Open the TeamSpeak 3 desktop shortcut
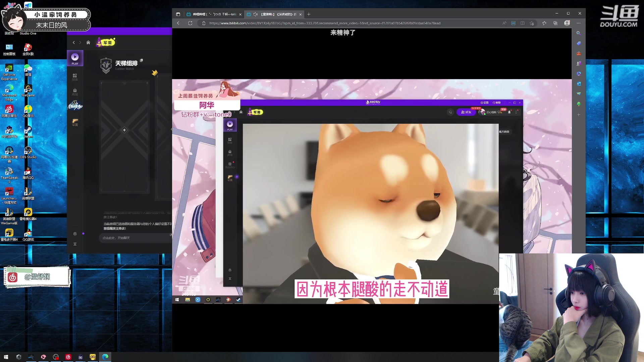Screen dimensions: 644x362 point(9,175)
